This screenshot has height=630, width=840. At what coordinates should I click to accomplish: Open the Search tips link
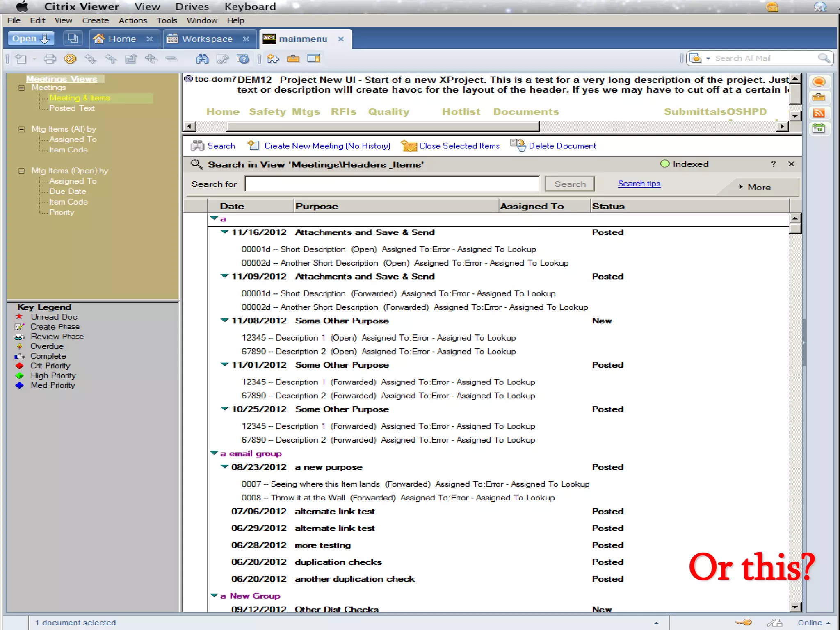(x=639, y=184)
